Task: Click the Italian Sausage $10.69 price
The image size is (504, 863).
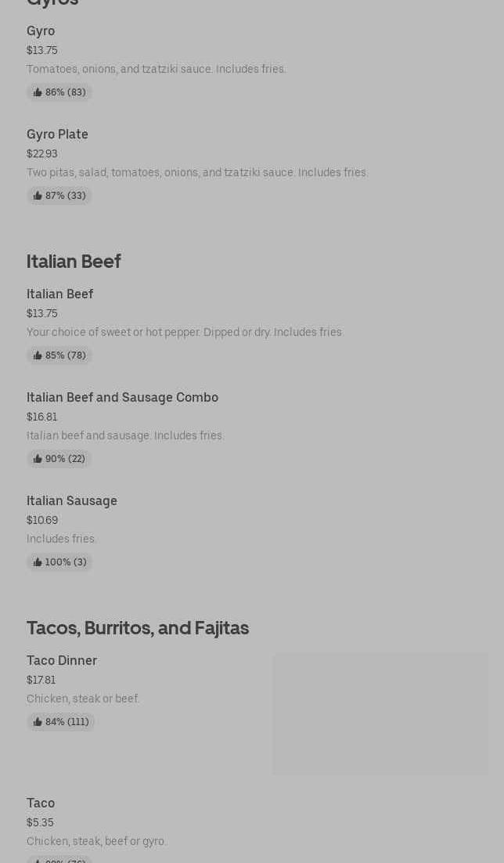Action: [x=42, y=520]
